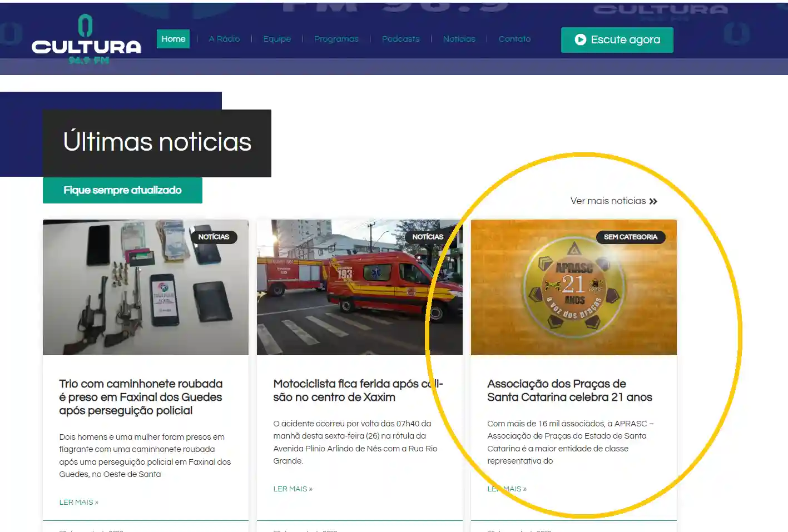Click NOTÍCIAS badge on the Motociclista card

428,237
